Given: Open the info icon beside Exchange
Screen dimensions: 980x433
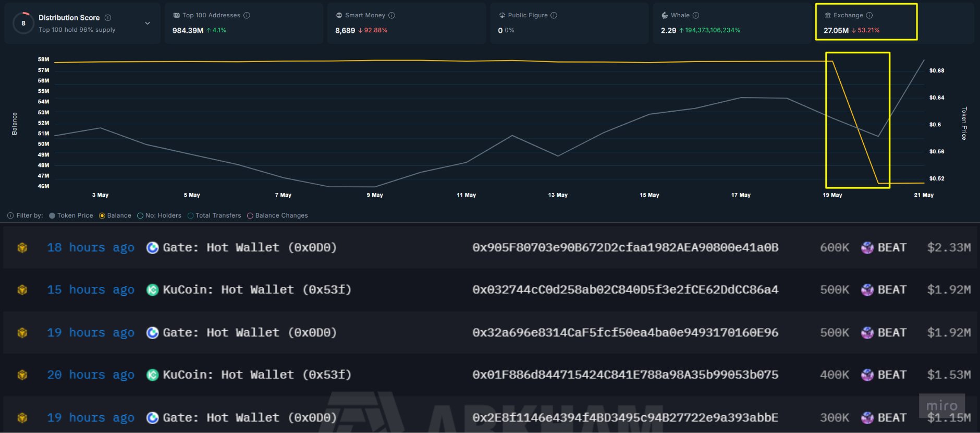Looking at the screenshot, I should tap(869, 16).
